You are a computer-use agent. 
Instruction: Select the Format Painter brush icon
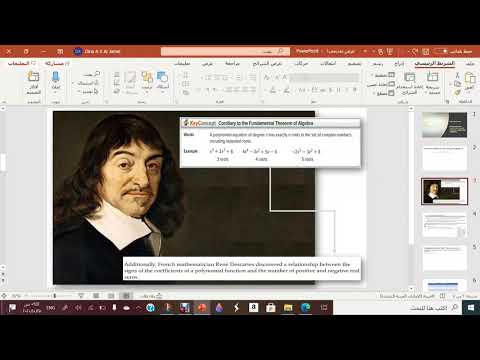pyautogui.click(x=457, y=92)
